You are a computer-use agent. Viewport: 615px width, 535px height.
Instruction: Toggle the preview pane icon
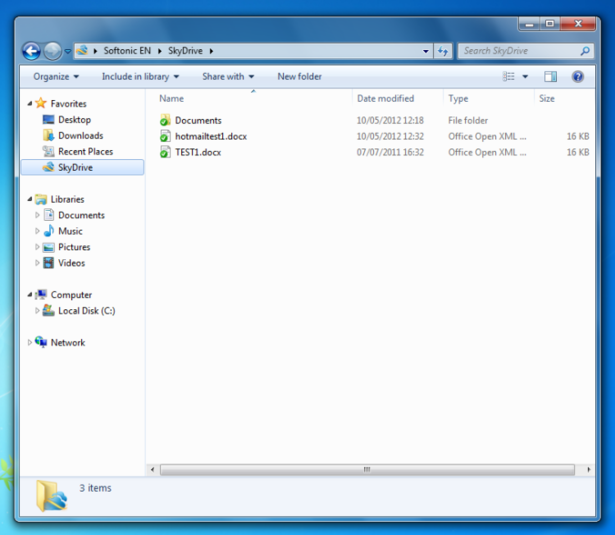[x=550, y=76]
